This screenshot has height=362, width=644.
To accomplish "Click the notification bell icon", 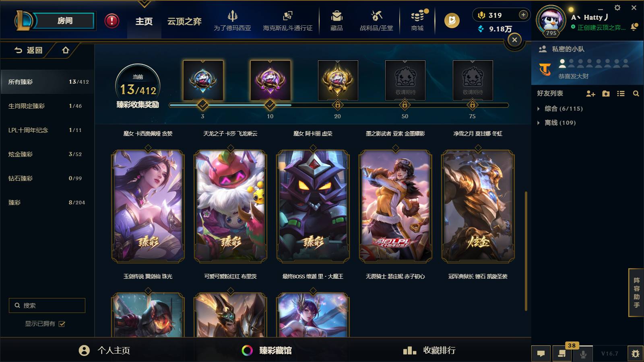I will tap(634, 27).
